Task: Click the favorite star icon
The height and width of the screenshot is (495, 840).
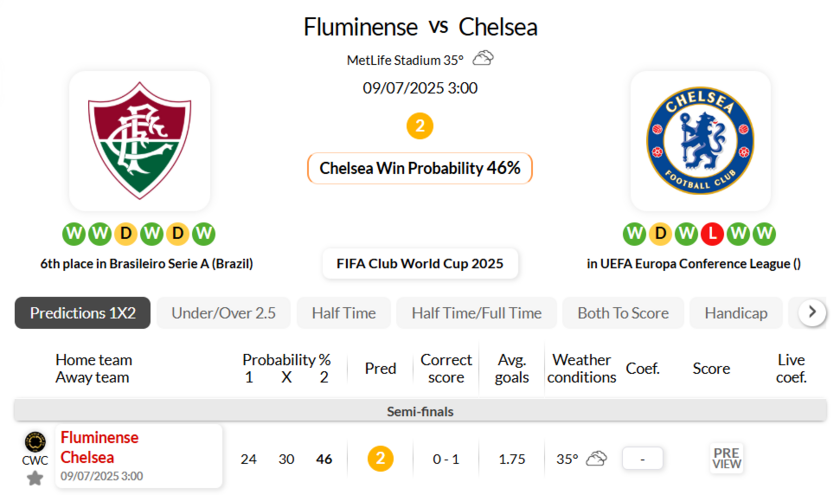Action: pos(35,478)
